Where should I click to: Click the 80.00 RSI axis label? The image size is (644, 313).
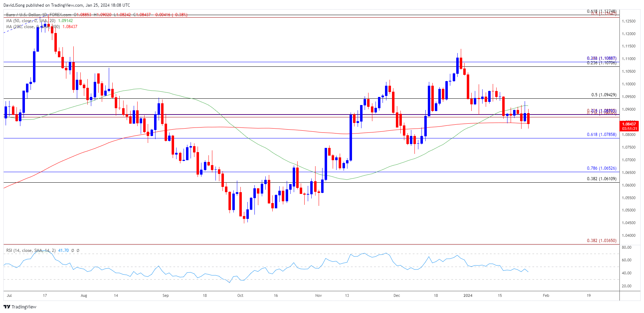(x=626, y=248)
